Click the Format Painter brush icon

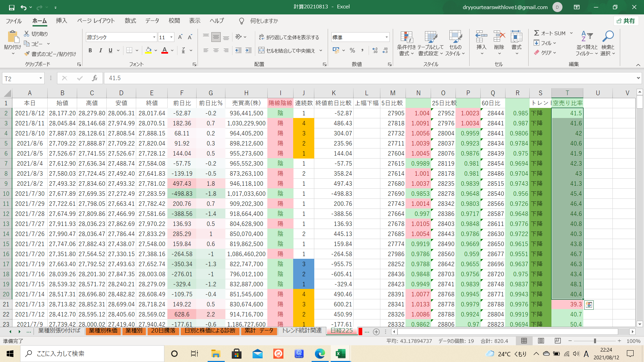coord(27,54)
